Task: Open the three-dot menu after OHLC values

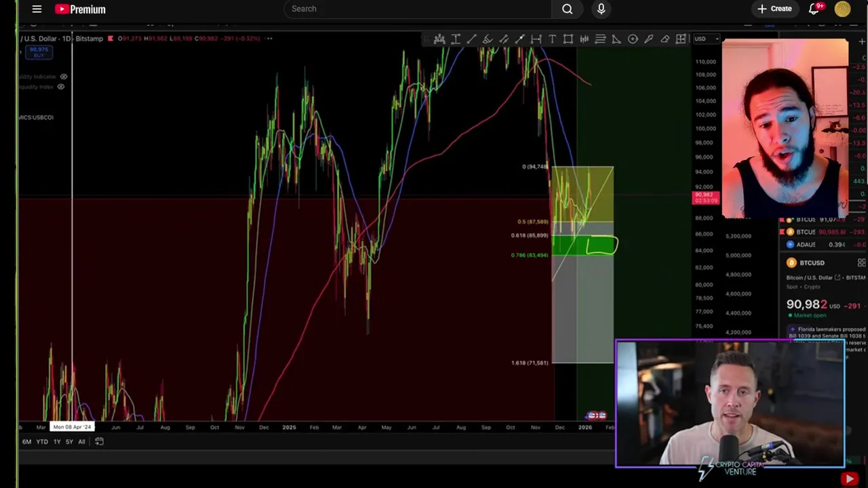Action: pyautogui.click(x=269, y=39)
